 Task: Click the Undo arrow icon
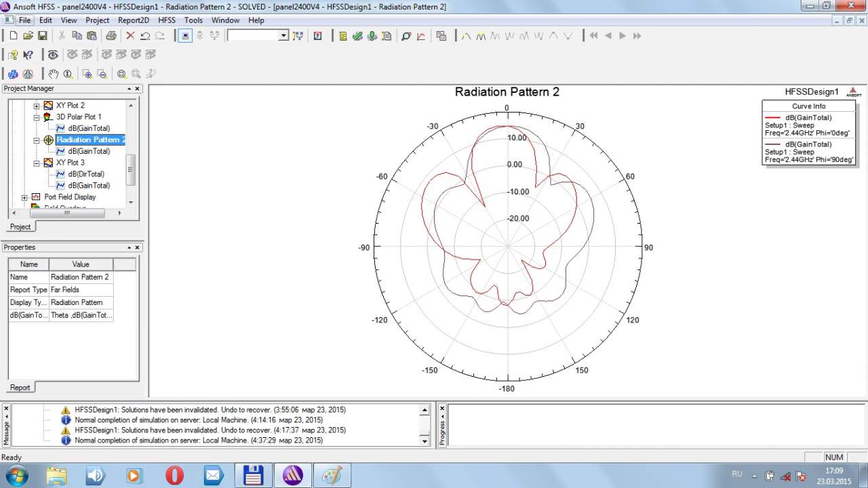click(x=145, y=36)
